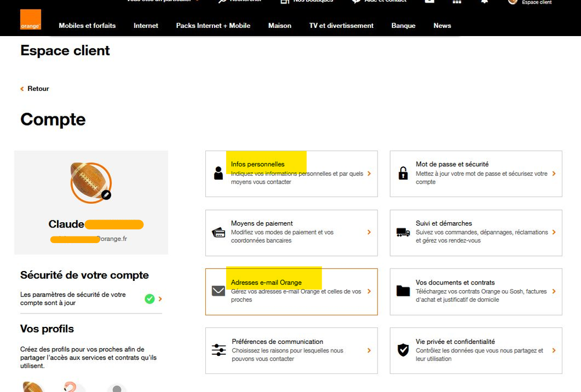
Task: Click the Compte page heading
Action: 53,119
